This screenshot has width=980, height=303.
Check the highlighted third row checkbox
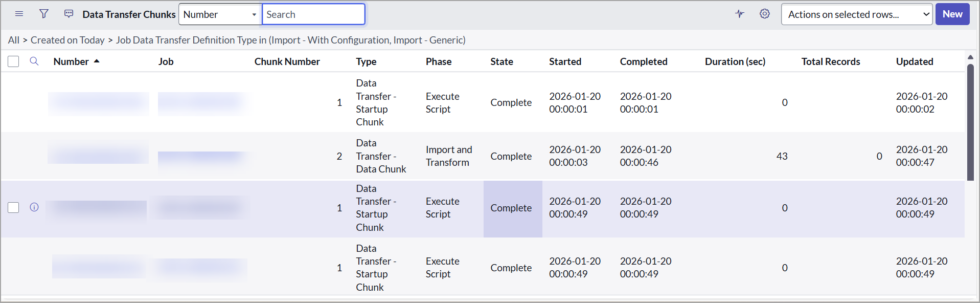click(x=13, y=207)
